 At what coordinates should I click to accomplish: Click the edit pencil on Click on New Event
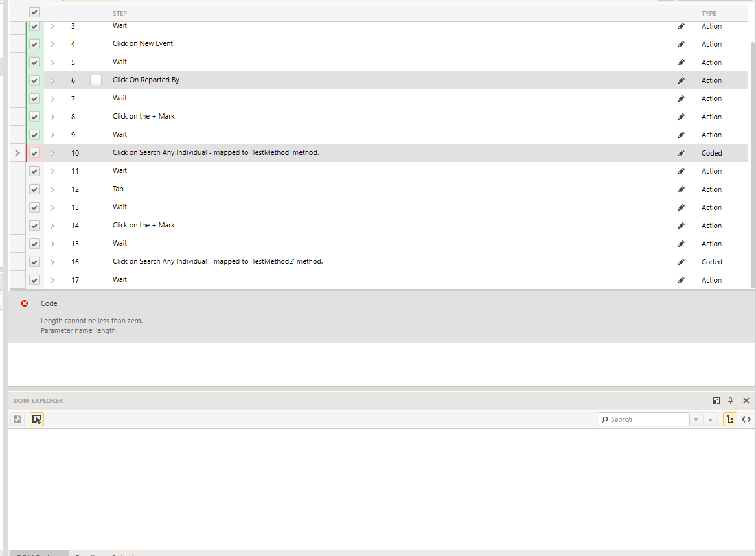pyautogui.click(x=681, y=44)
